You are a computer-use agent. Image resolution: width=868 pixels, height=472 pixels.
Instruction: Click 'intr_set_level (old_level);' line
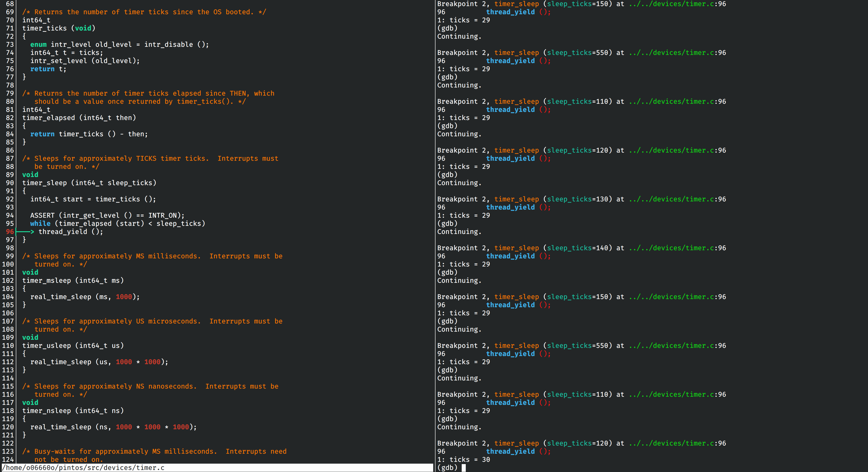[85, 61]
